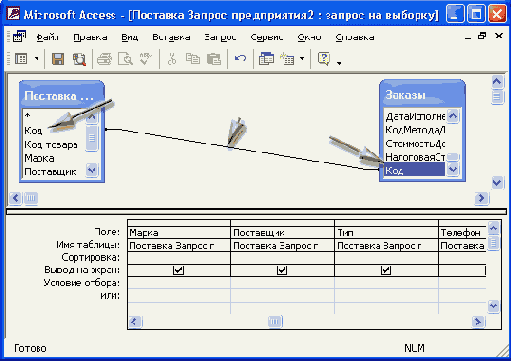The image size is (511, 361).
Task: Expand the toolbar options arrow
Action: click(x=339, y=63)
